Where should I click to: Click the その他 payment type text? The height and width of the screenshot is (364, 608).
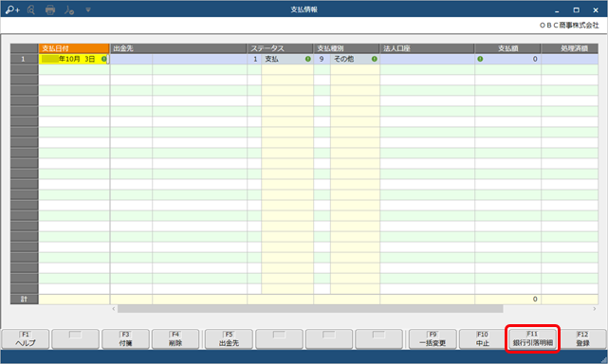click(x=344, y=59)
